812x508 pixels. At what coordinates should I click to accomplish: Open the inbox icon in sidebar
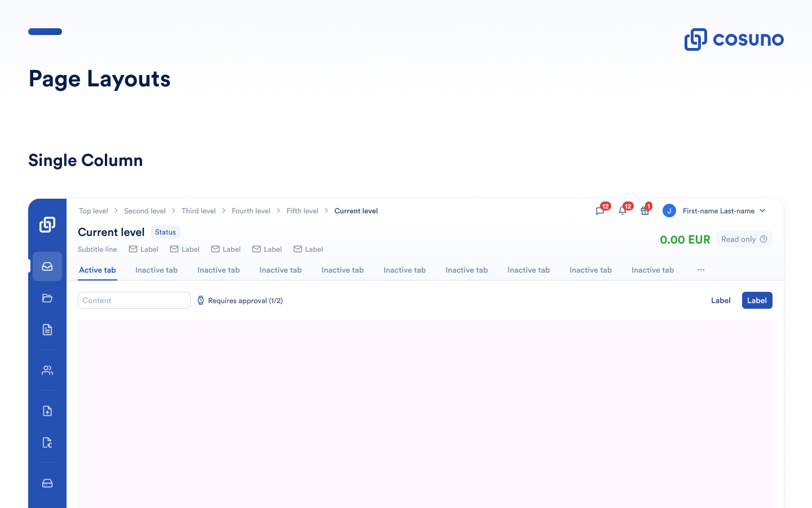(47, 266)
